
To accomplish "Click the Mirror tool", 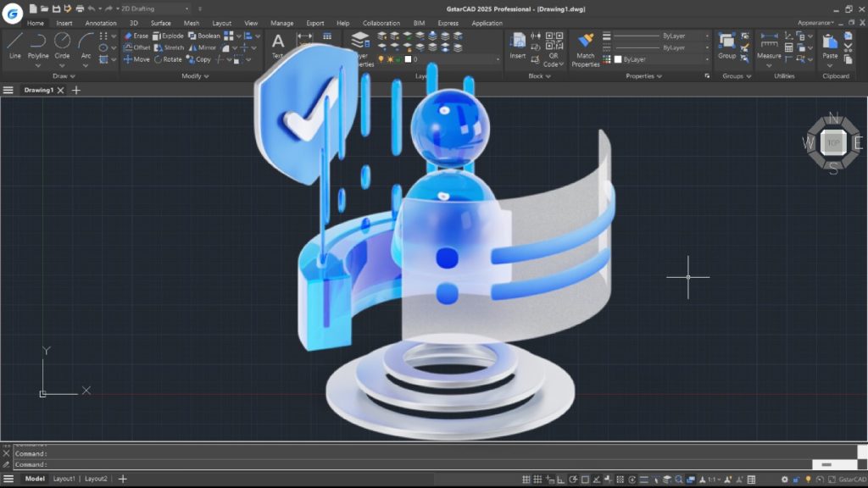I will click(202, 48).
